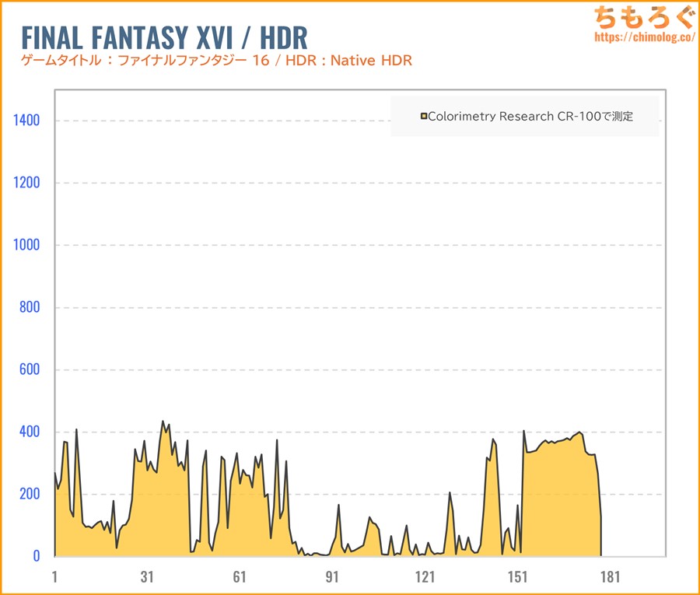Viewport: 700px width, 595px height.
Task: Click the ちもろぐ site logo
Action: (x=644, y=17)
